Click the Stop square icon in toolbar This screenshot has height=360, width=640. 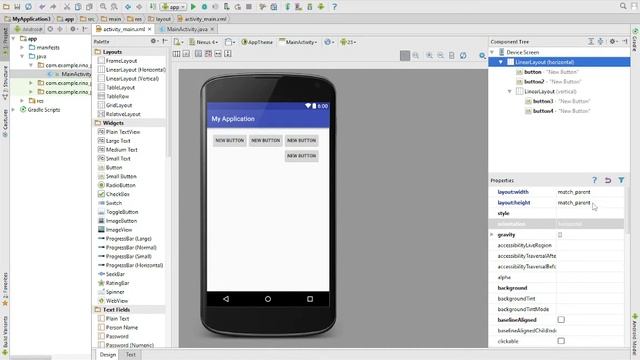[249, 7]
